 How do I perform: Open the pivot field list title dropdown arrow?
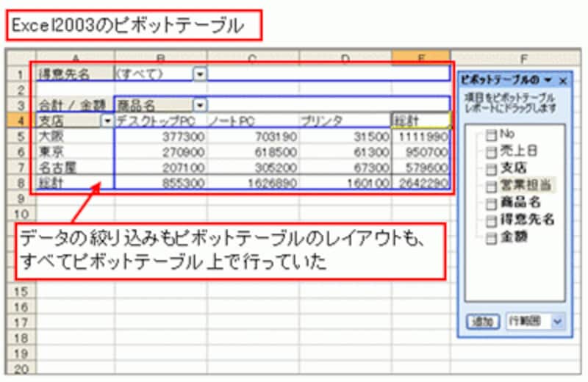point(548,80)
